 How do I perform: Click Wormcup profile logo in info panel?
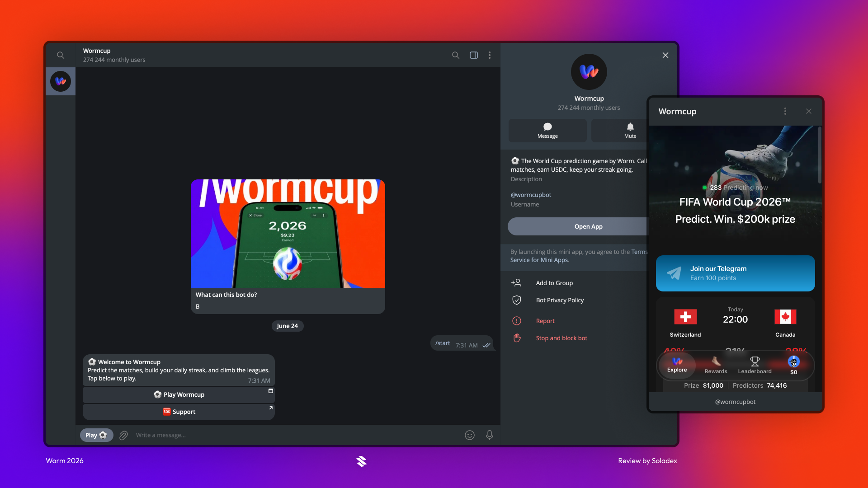pos(589,72)
